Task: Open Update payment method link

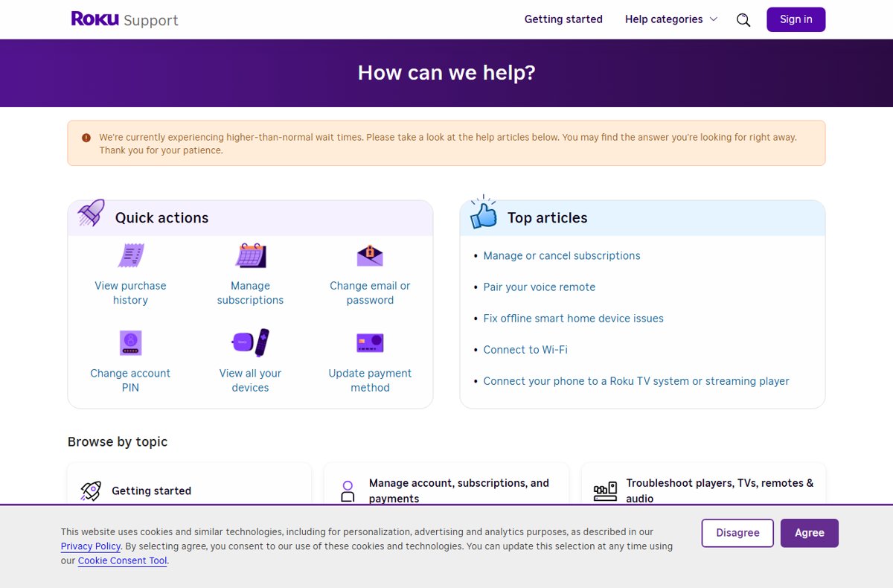Action: click(370, 380)
